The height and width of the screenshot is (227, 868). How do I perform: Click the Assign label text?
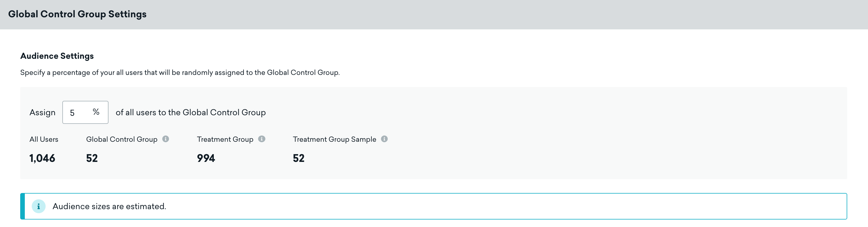click(x=42, y=113)
